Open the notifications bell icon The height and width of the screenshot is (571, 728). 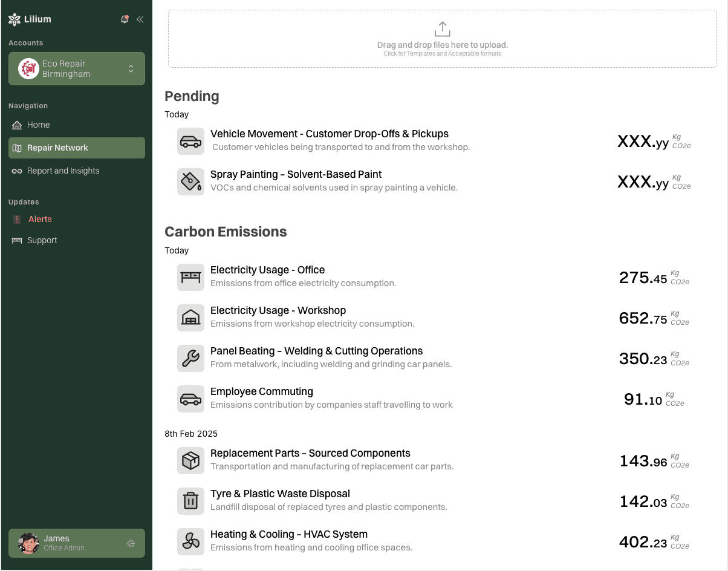tap(125, 19)
